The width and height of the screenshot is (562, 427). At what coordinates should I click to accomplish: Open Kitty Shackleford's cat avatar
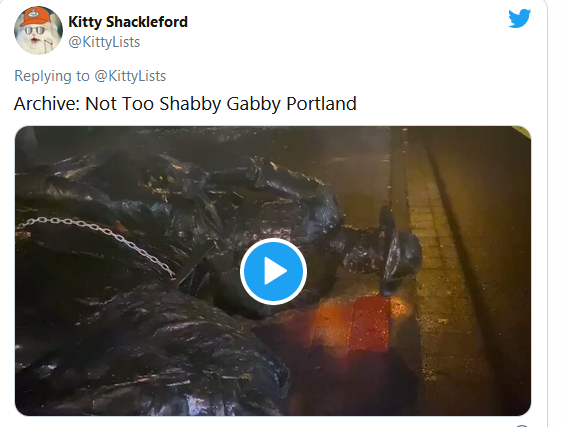(x=38, y=30)
